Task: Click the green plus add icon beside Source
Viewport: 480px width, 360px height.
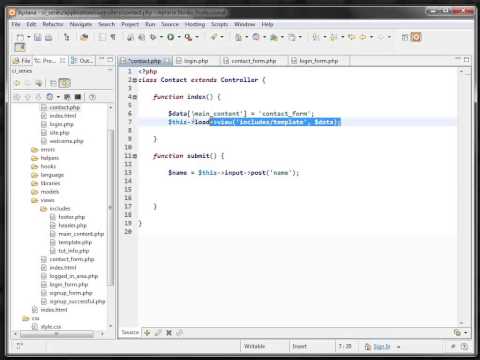Action: coord(147,332)
